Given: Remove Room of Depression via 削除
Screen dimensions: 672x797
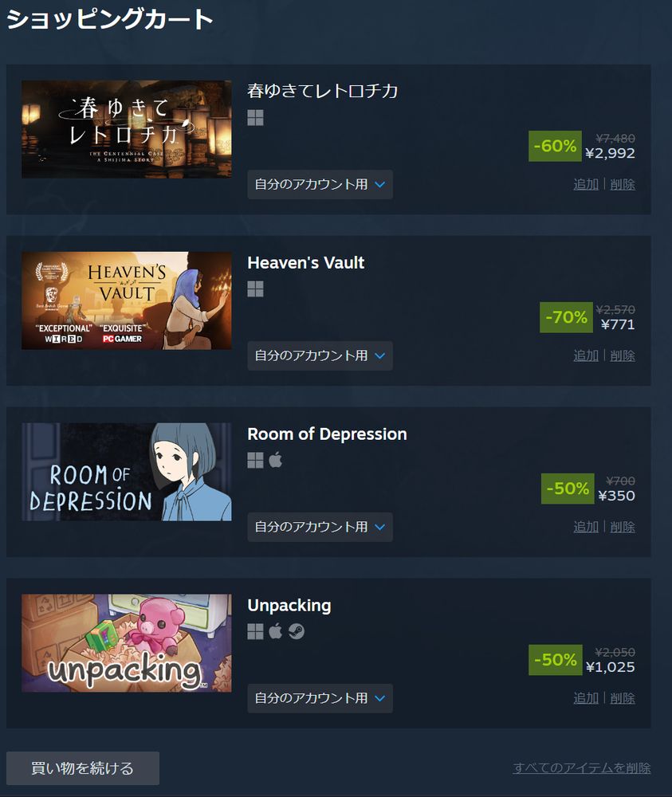Looking at the screenshot, I should click(x=623, y=527).
